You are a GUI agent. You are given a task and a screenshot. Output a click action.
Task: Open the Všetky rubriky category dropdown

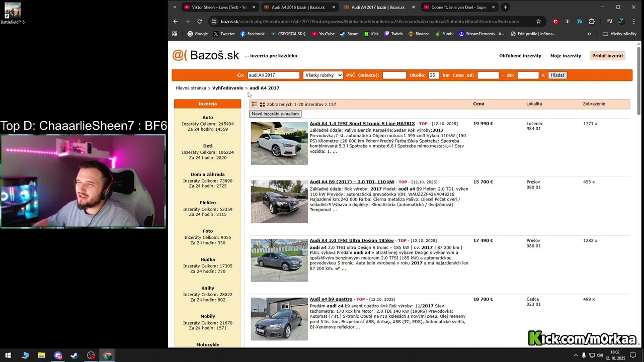coord(323,75)
